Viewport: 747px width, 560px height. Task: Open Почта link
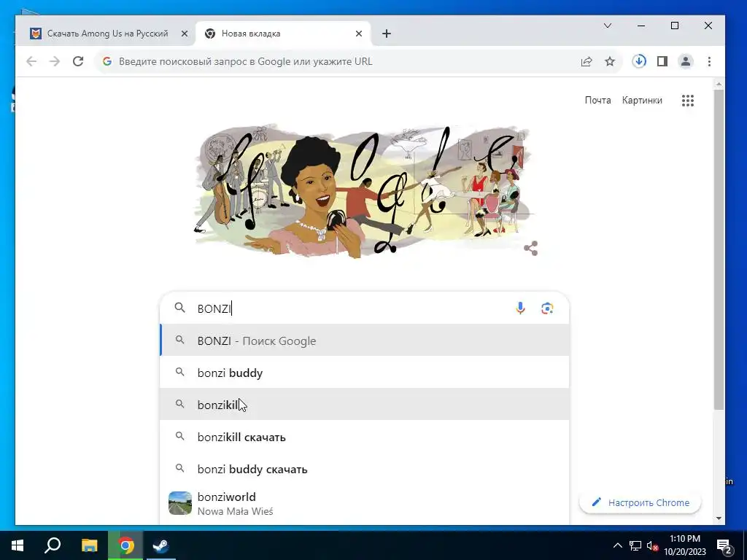(598, 100)
